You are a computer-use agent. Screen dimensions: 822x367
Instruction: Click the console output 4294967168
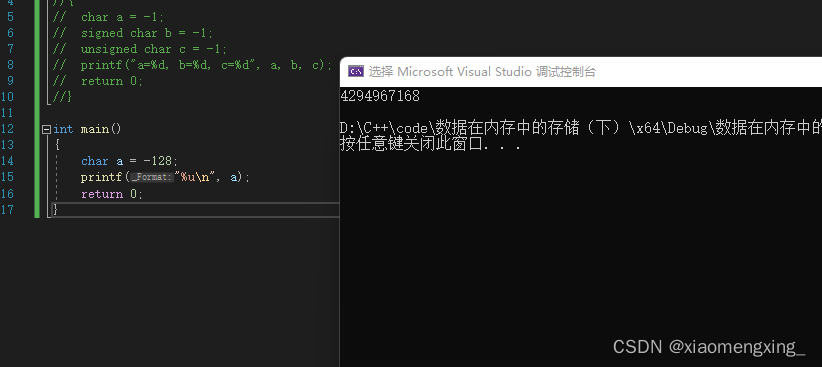tap(380, 96)
